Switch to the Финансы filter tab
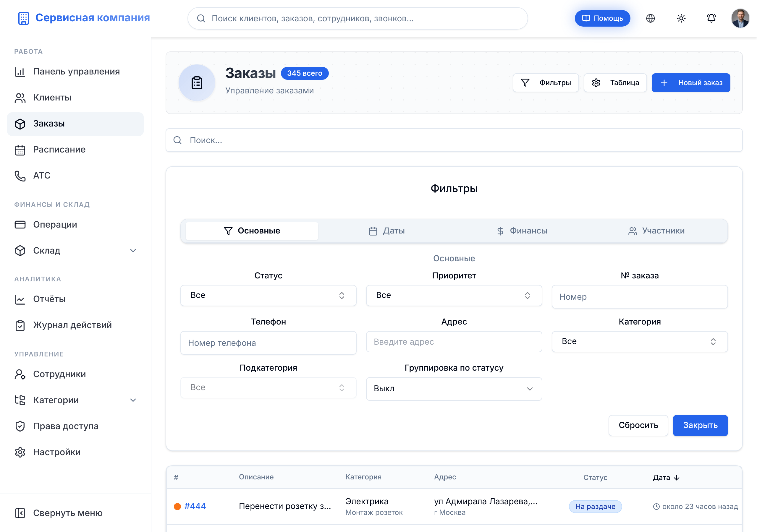Viewport: 757px width, 532px height. click(x=522, y=231)
